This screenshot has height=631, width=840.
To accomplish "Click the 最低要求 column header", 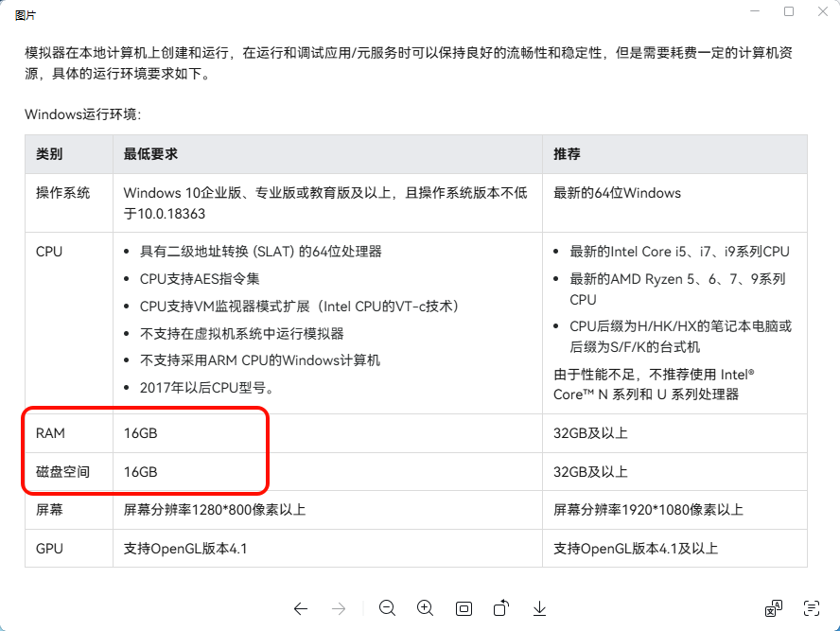I will pyautogui.click(x=150, y=154).
